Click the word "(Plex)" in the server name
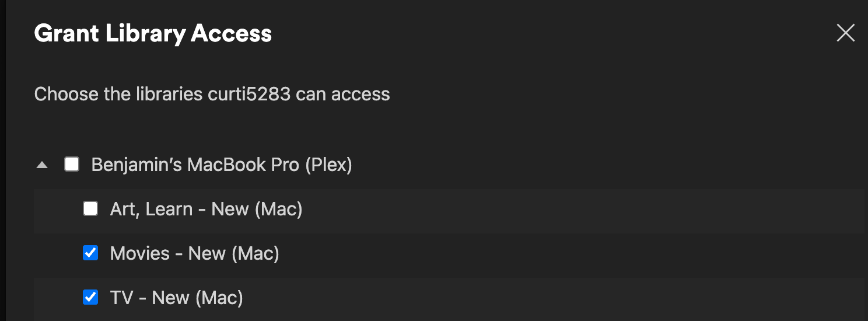The height and width of the screenshot is (321, 868). pyautogui.click(x=328, y=165)
